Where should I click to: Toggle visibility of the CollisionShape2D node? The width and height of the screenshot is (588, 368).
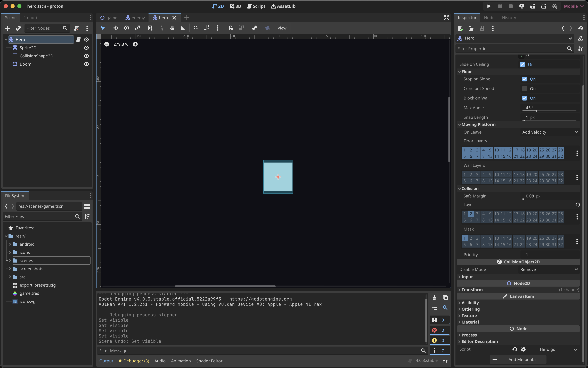click(86, 56)
